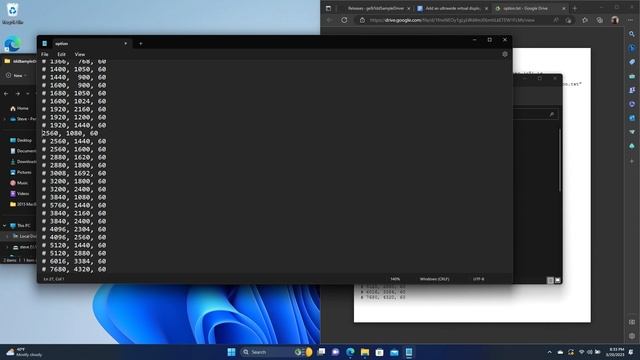This screenshot has width=640, height=360.
Task: Click the uncommented line '2560, 1080, 60'
Action: point(70,133)
